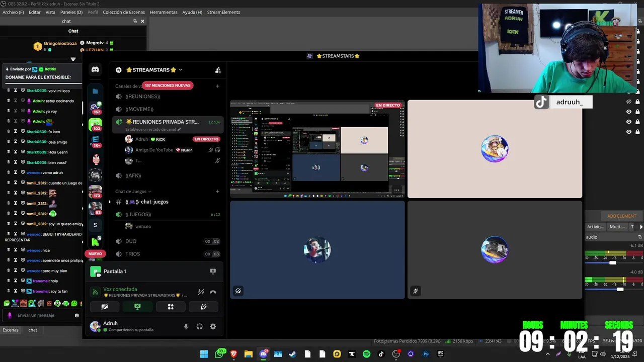Open the blue server folder icon
The width and height of the screenshot is (644, 362).
[x=95, y=91]
